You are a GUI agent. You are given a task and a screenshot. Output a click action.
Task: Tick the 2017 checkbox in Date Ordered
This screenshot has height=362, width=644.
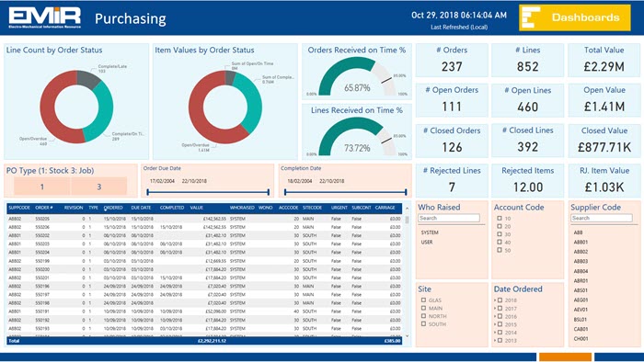pos(500,309)
